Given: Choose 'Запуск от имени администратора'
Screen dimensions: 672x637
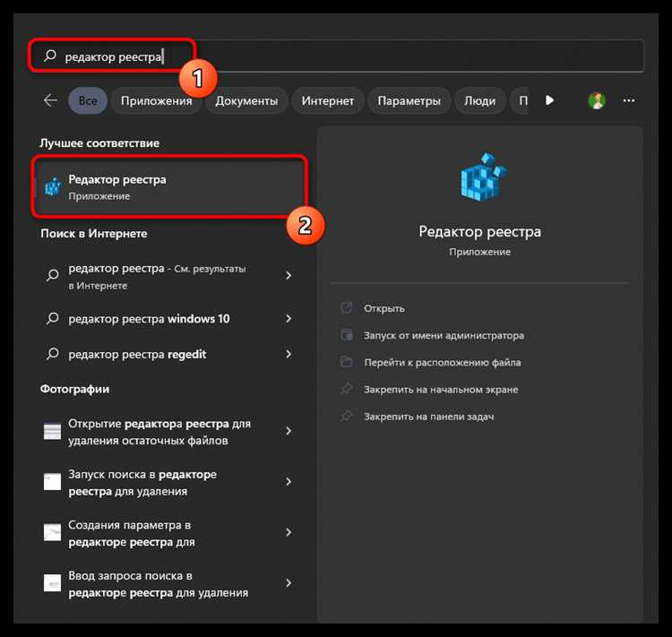Looking at the screenshot, I should pyautogui.click(x=444, y=335).
